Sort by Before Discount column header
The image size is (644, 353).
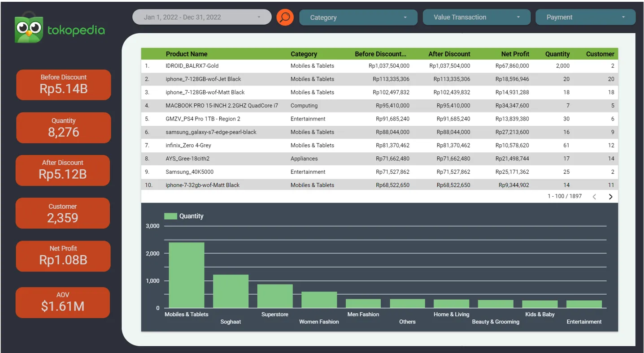click(380, 54)
